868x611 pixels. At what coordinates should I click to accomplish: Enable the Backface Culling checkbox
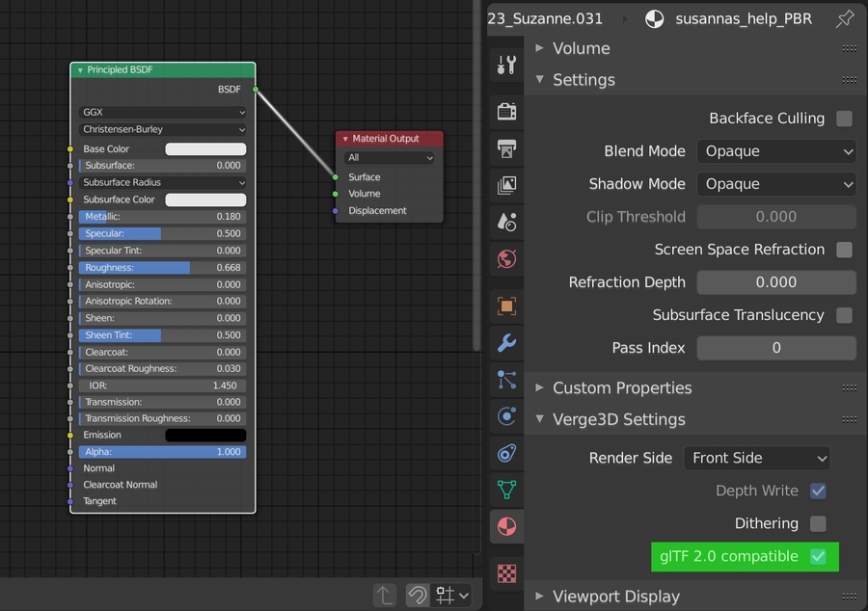point(844,119)
